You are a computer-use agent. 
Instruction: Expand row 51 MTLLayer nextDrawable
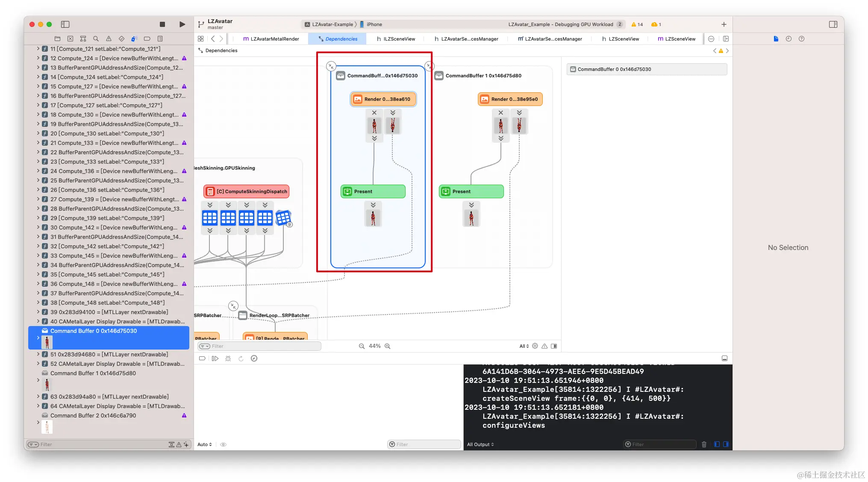38,354
